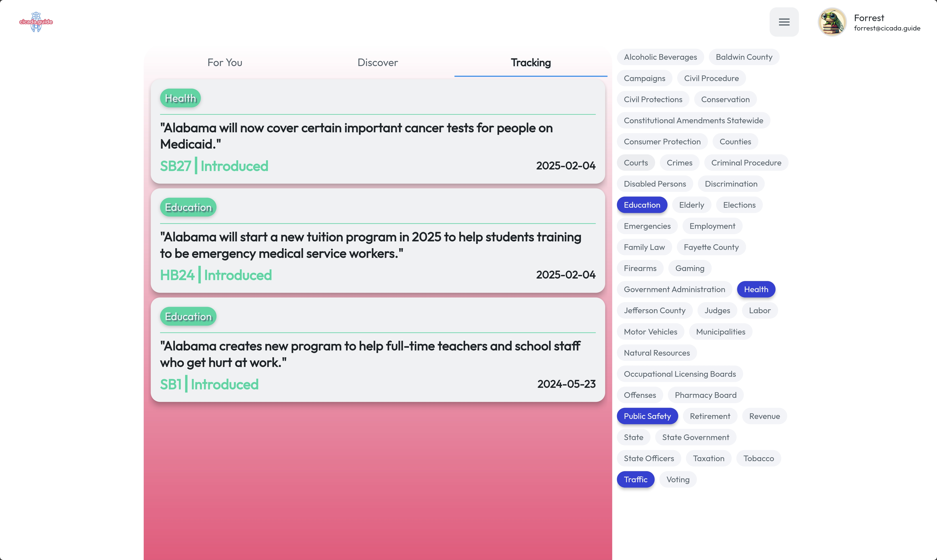The height and width of the screenshot is (560, 937).
Task: Open the hamburger menu button
Action: click(784, 22)
